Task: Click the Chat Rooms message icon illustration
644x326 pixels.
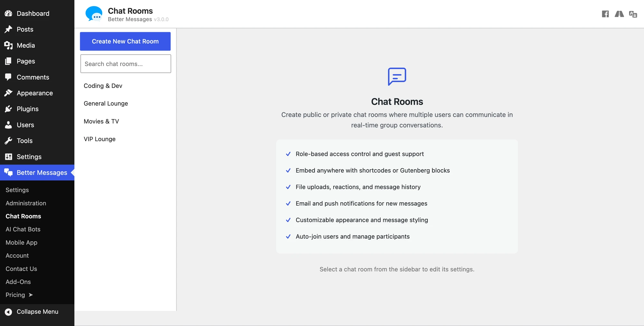Action: (397, 77)
